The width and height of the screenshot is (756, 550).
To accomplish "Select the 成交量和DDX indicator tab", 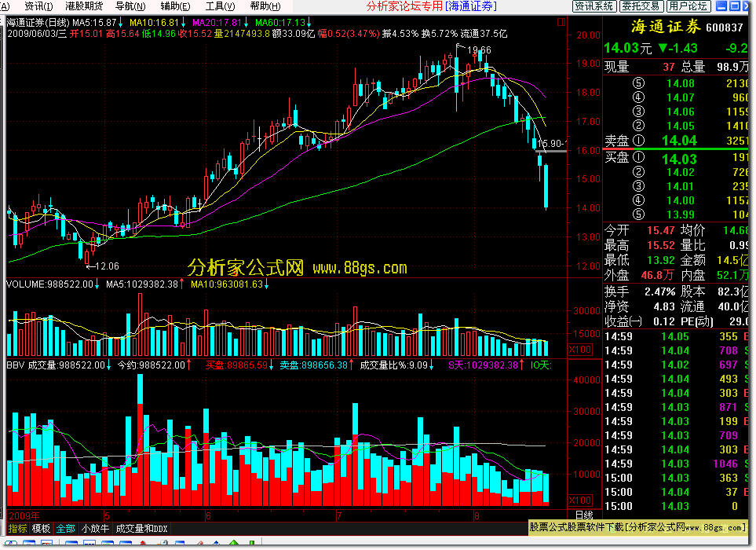I will point(141,529).
